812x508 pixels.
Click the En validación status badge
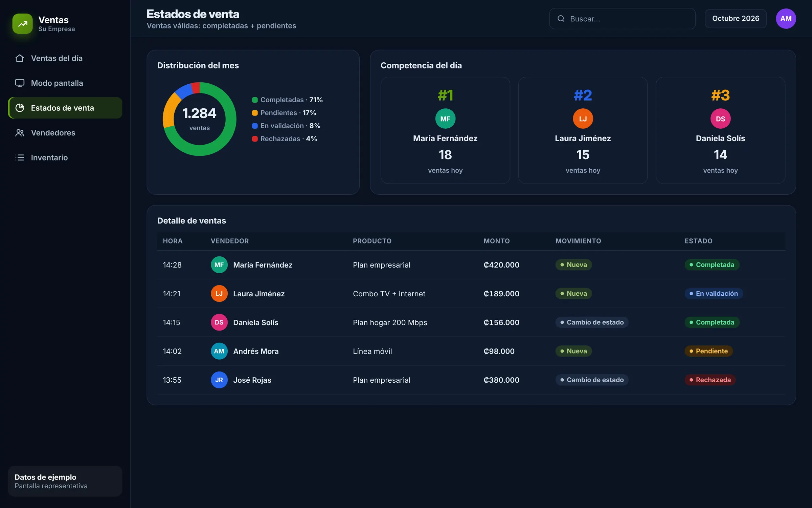click(x=714, y=294)
